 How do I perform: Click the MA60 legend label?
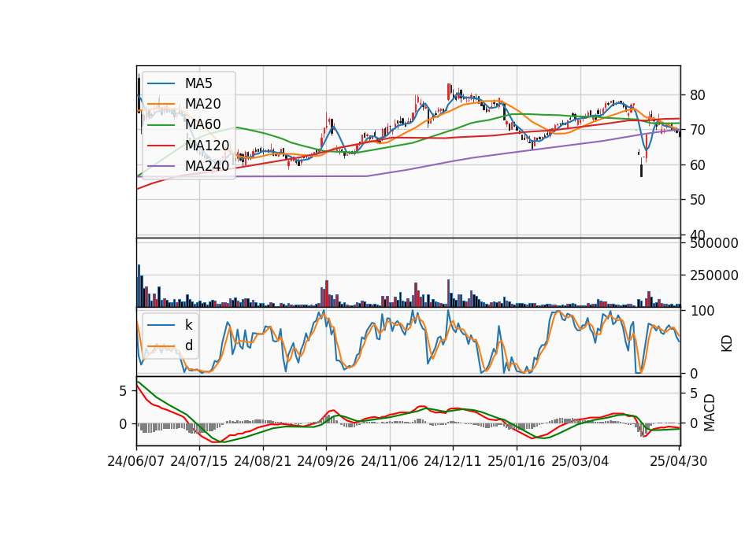pyautogui.click(x=202, y=124)
